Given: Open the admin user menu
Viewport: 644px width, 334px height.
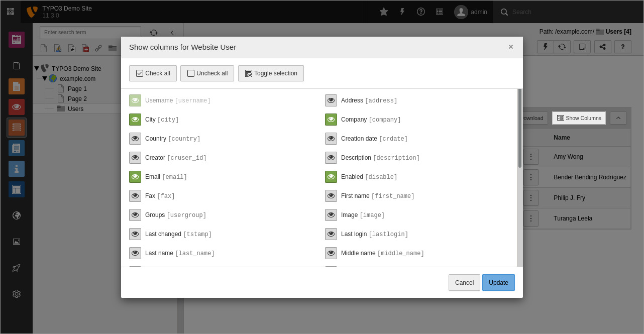Looking at the screenshot, I should click(470, 12).
